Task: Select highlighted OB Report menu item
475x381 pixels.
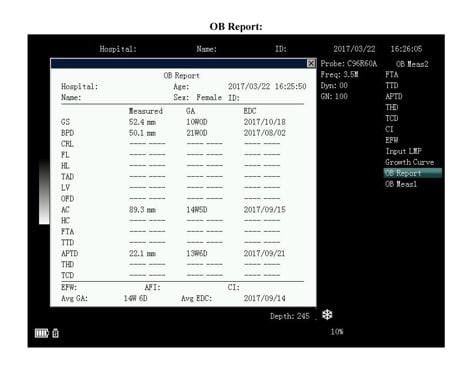Action: point(413,173)
